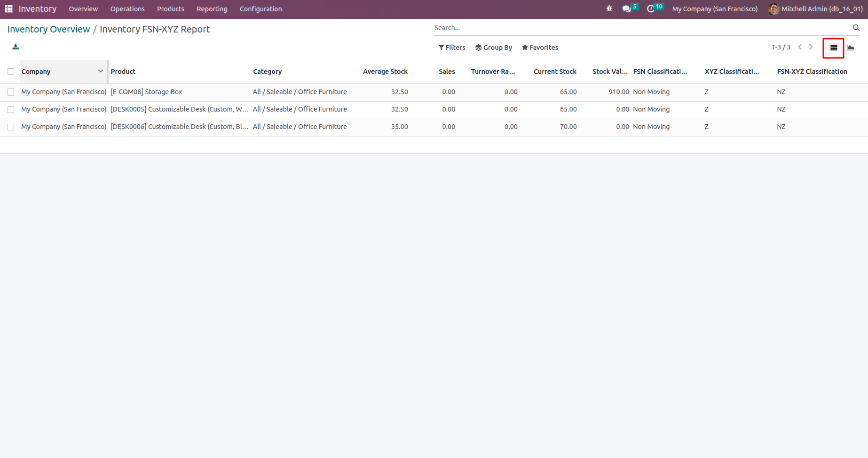Sort by Turnover Ratio column header
This screenshot has width=868, height=458.
pyautogui.click(x=493, y=72)
